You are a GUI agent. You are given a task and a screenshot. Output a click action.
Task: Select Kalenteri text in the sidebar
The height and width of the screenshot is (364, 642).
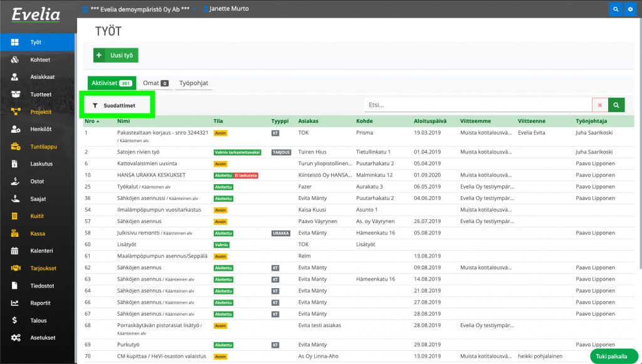42,251
